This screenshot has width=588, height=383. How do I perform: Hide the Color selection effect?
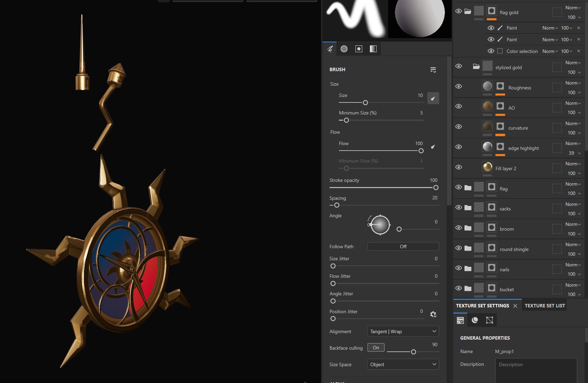pos(491,51)
